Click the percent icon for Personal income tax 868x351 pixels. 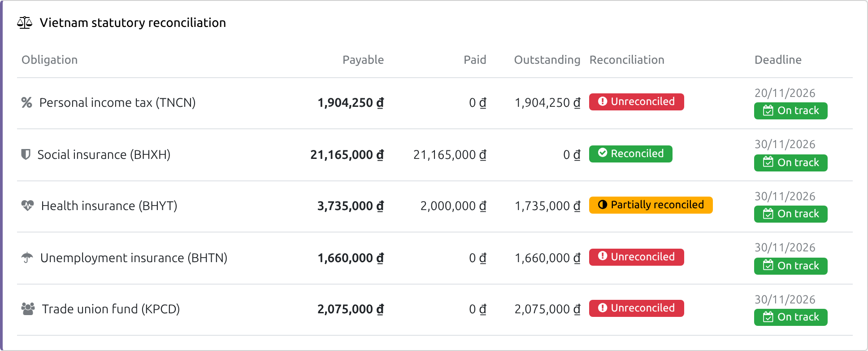(x=27, y=102)
